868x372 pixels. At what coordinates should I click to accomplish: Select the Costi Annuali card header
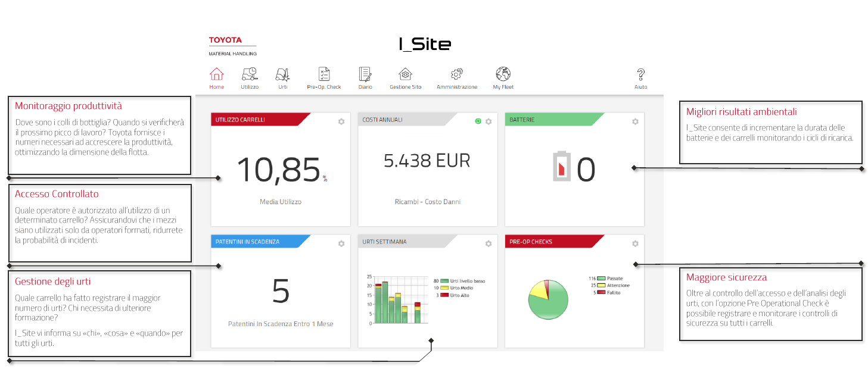click(407, 120)
